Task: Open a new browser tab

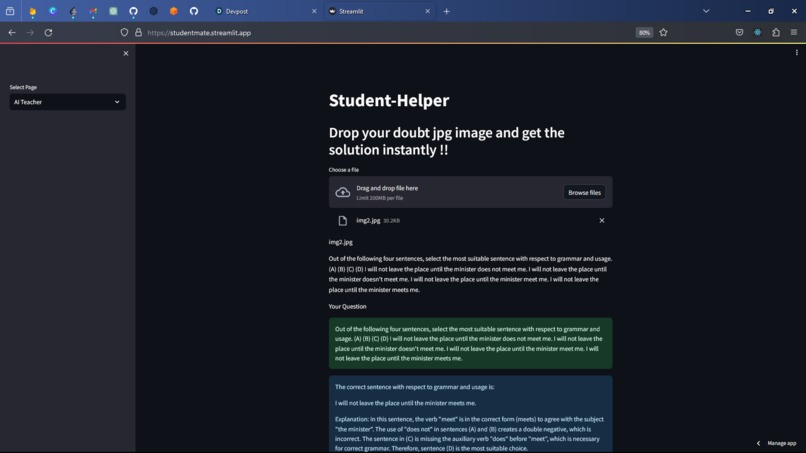Action: tap(446, 11)
